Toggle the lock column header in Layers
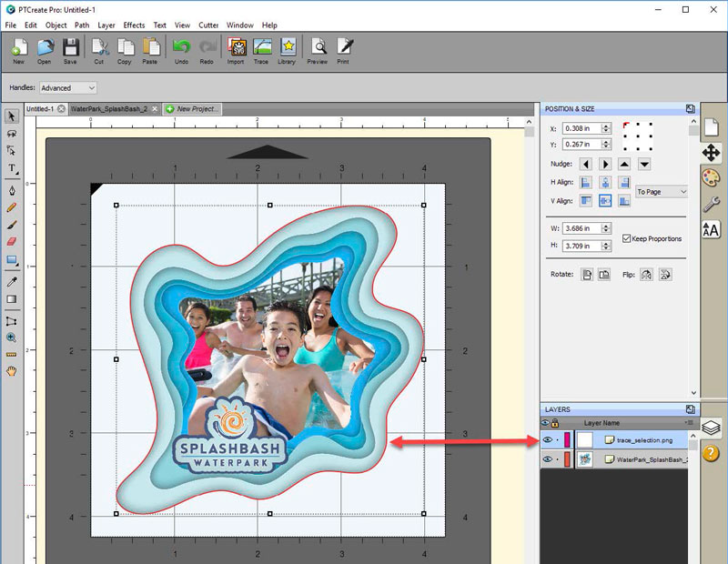 coord(555,423)
